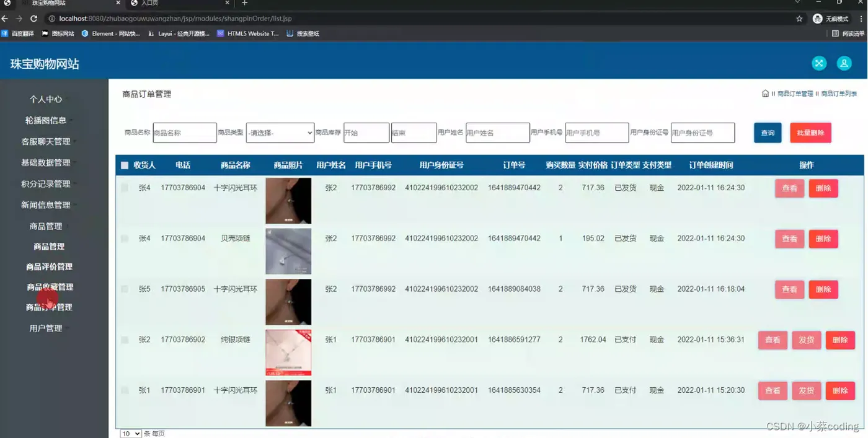
Task: Open the 商品类型 dropdown
Action: (x=280, y=133)
